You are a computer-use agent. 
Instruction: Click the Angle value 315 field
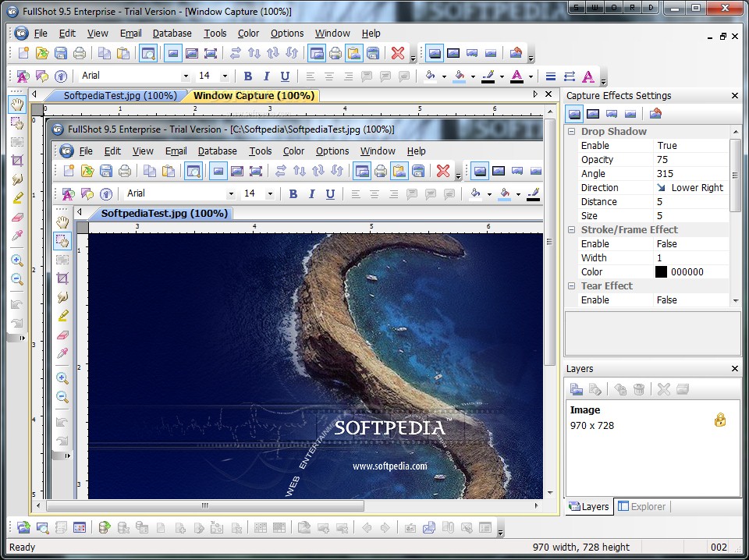[690, 174]
